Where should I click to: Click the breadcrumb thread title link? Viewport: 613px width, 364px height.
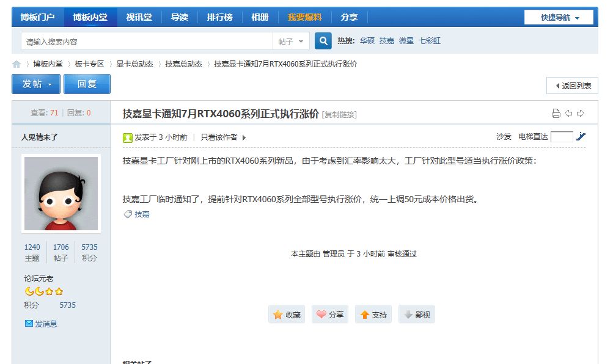(286, 64)
